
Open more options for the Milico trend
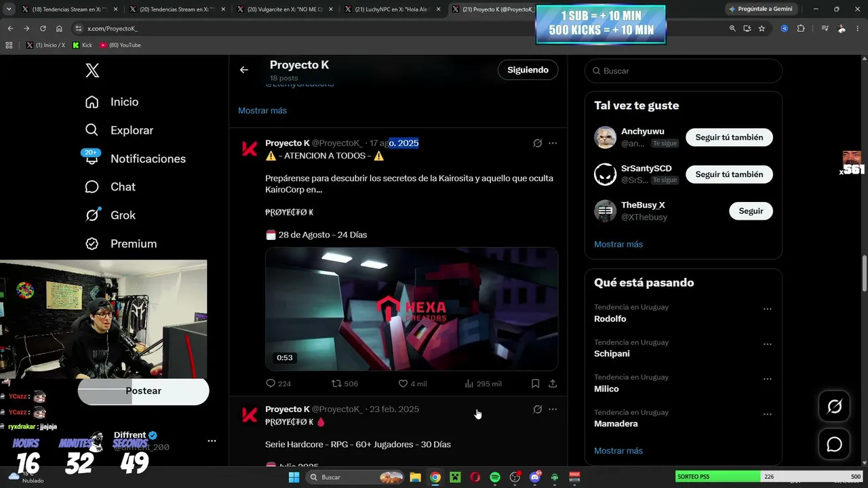pyautogui.click(x=767, y=379)
